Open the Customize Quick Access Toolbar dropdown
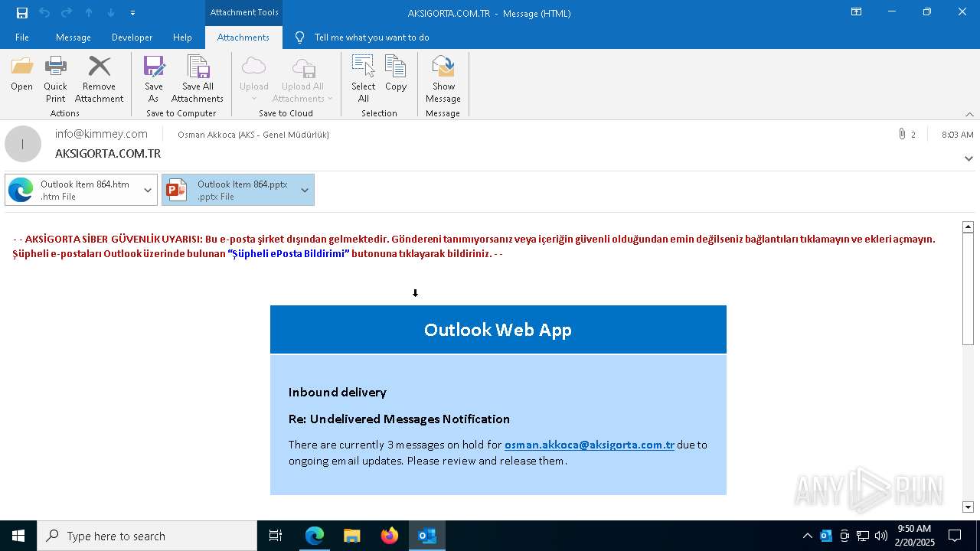980x551 pixels. (x=133, y=13)
